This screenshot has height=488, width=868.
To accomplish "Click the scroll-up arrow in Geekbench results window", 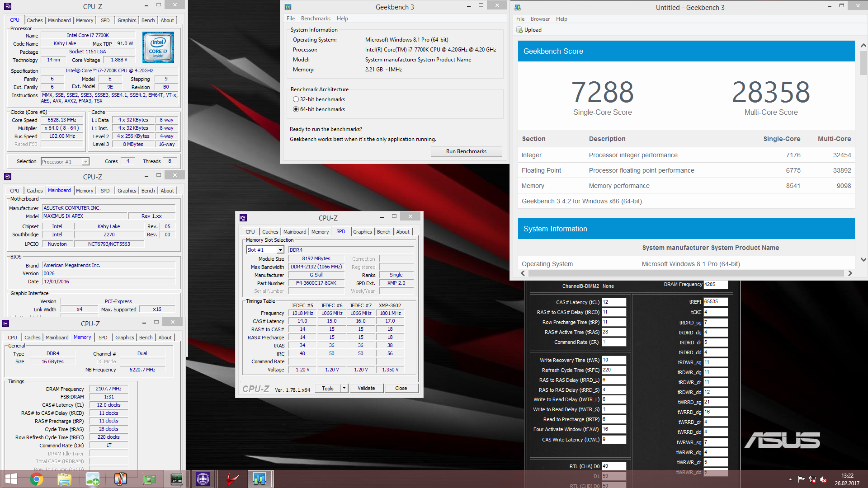I will (863, 45).
